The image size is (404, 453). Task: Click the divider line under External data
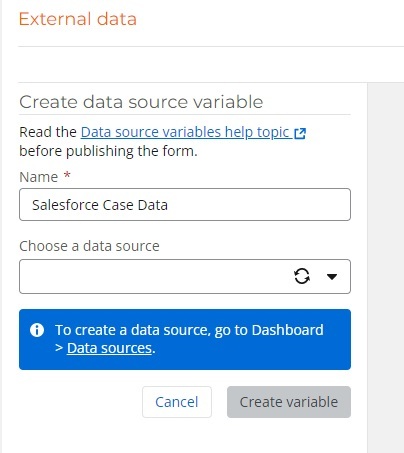pos(211,47)
